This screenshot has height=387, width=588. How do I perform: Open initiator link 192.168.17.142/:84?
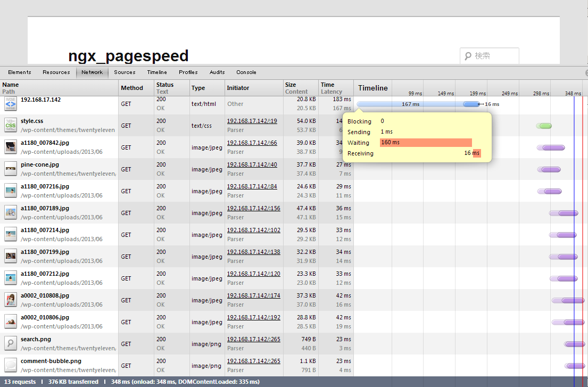(252, 186)
